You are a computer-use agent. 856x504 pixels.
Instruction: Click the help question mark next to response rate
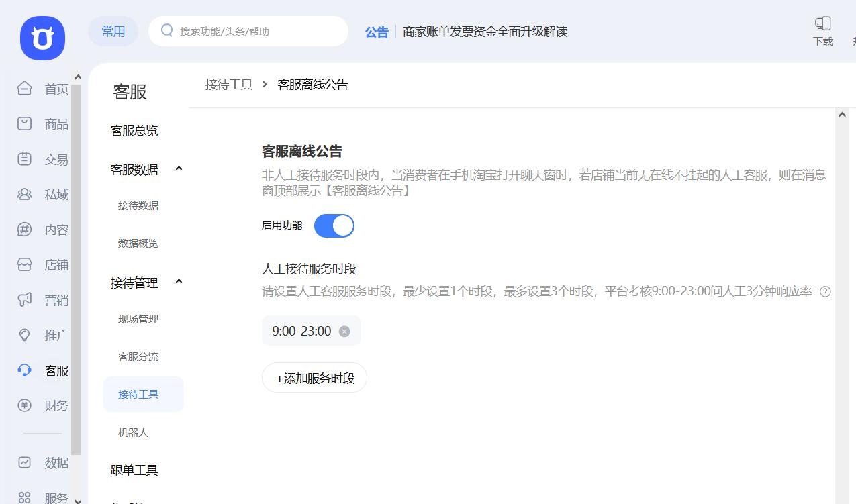[x=826, y=292]
